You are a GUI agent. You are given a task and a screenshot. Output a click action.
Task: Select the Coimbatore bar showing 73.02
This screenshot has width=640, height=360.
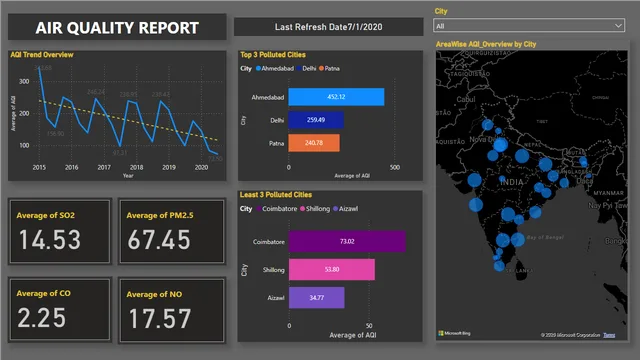point(347,241)
